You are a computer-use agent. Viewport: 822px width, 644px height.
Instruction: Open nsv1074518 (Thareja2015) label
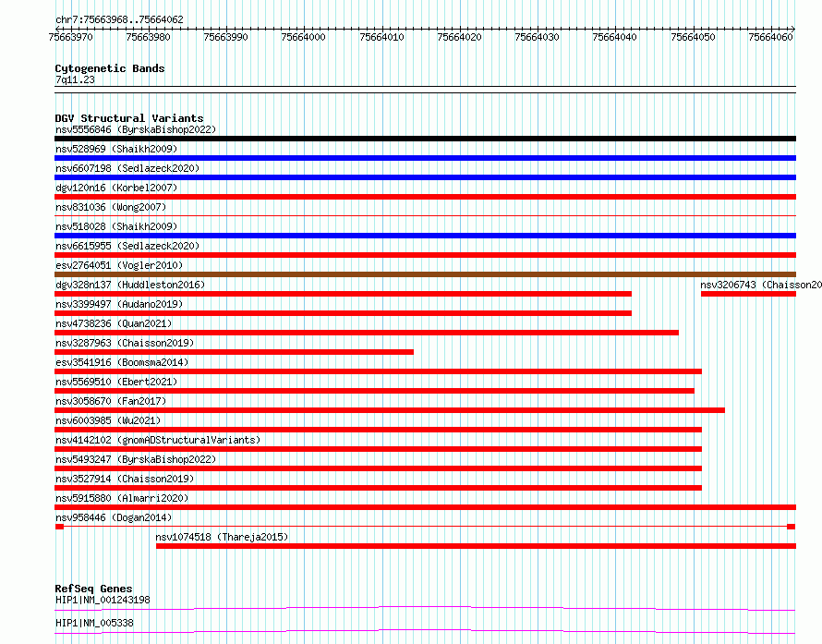coord(222,537)
